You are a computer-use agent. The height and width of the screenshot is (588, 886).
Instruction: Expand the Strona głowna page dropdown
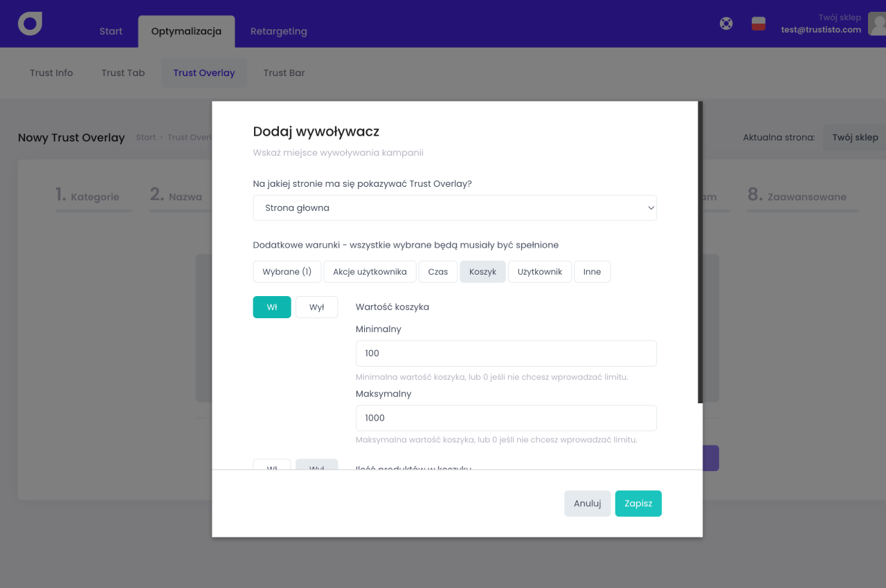455,208
